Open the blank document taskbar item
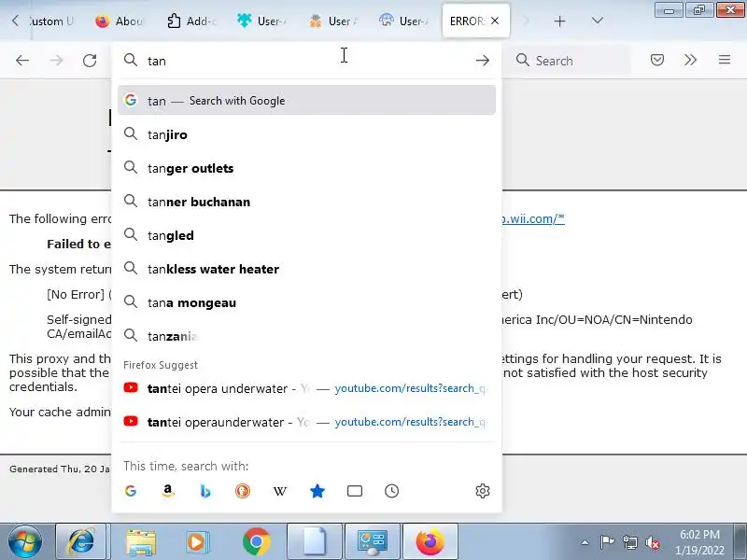The width and height of the screenshot is (747, 560). [x=315, y=541]
